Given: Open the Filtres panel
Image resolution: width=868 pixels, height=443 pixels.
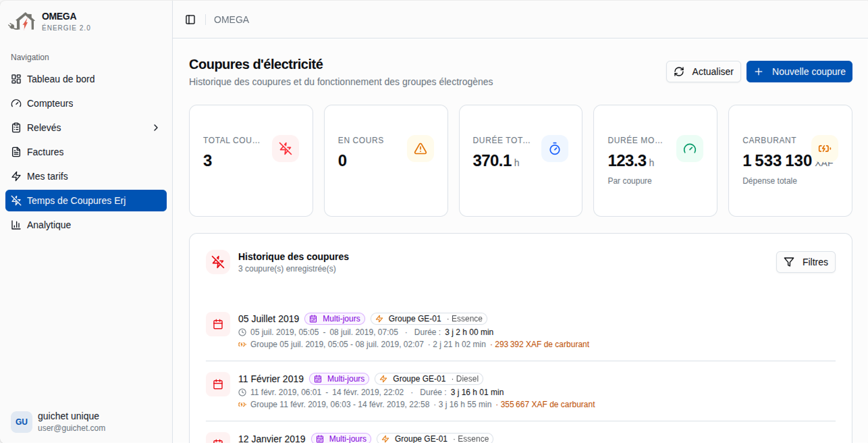Looking at the screenshot, I should pyautogui.click(x=806, y=262).
